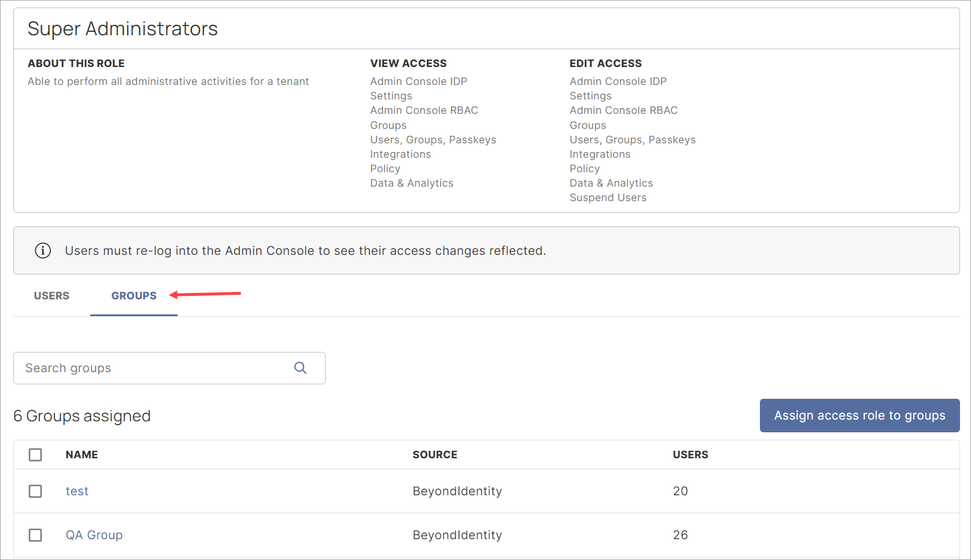Toggle the select-all checkbox in the table header
Viewport: 971px width, 560px height.
[x=35, y=455]
